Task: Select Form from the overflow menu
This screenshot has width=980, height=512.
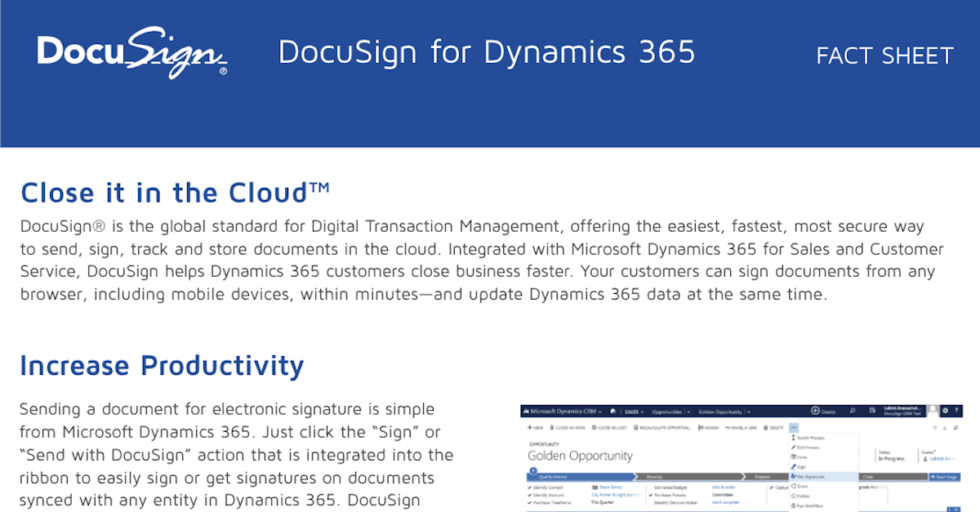Action: 823,457
